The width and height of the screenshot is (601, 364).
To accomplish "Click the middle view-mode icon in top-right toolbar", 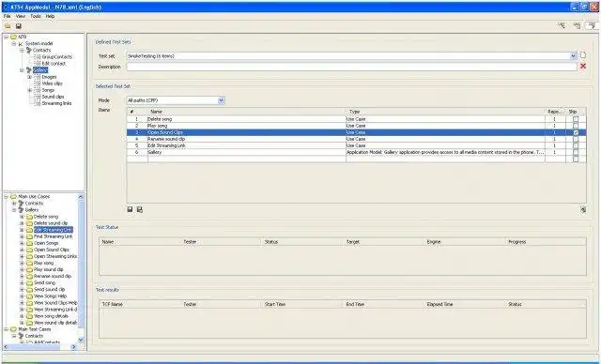I will pos(577,25).
